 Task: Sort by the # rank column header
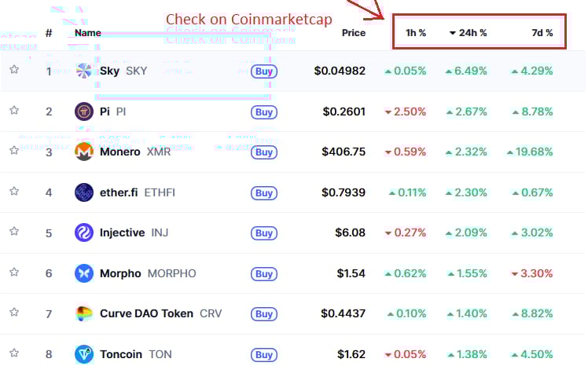pos(49,33)
